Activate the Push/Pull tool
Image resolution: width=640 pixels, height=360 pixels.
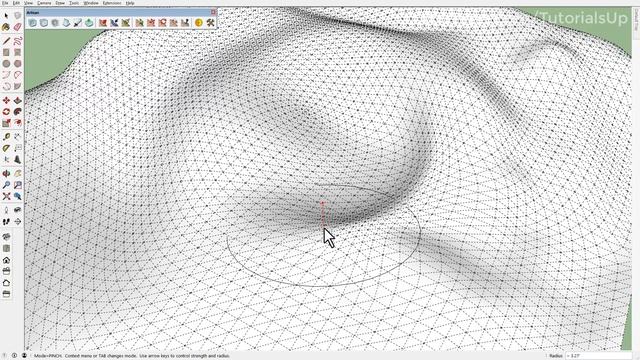coord(18,100)
